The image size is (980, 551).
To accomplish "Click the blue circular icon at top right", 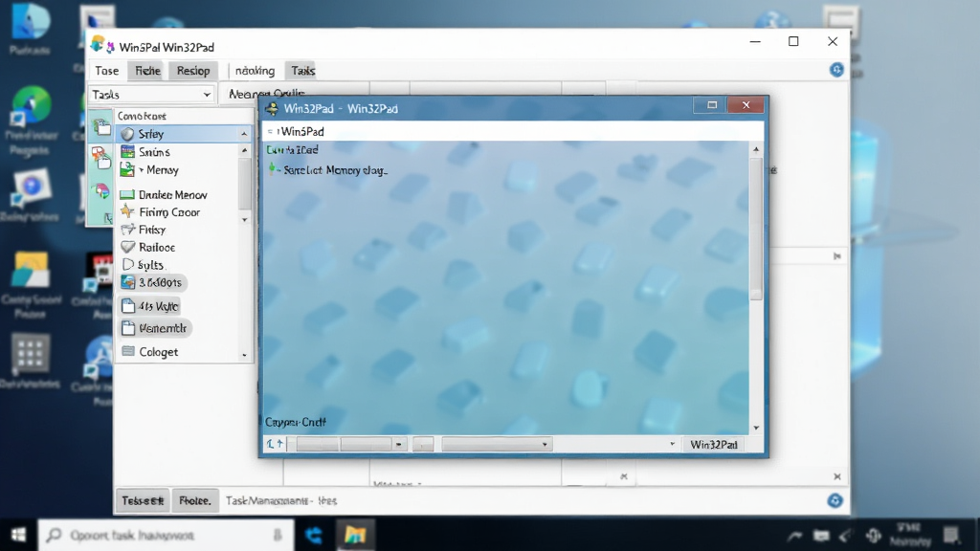I will (836, 70).
